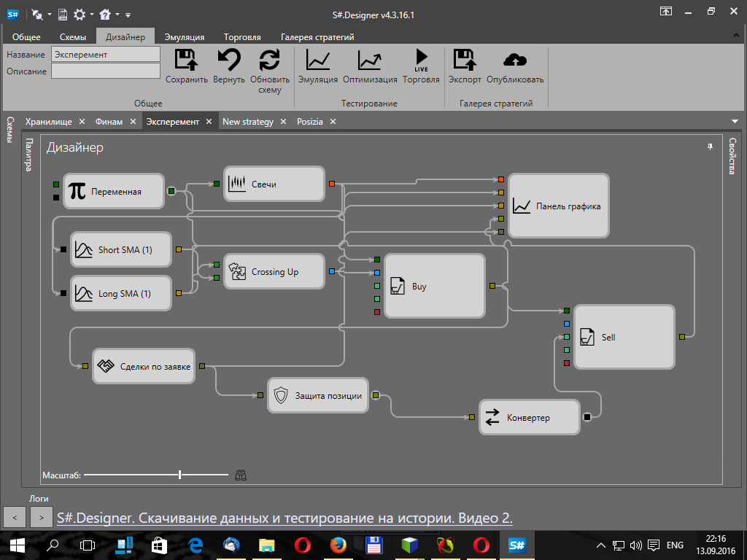Click the settings gear icon in title bar
The height and width of the screenshot is (560, 747).
80,15
